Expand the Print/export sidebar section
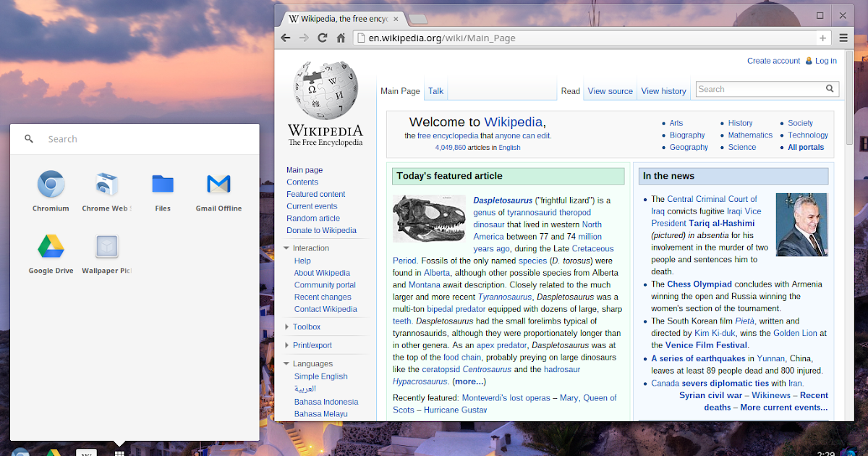Image resolution: width=868 pixels, height=456 pixels. [x=287, y=345]
